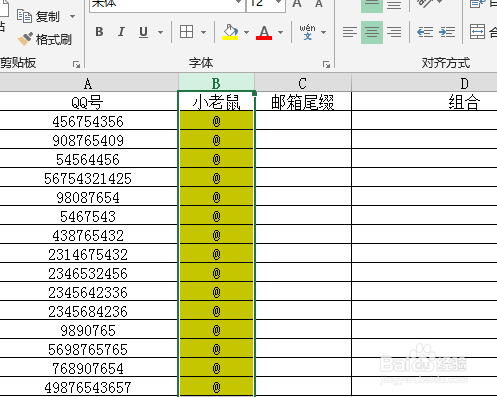Select cell containing 456754356
Image resolution: width=497 pixels, height=397 pixels.
click(x=88, y=121)
